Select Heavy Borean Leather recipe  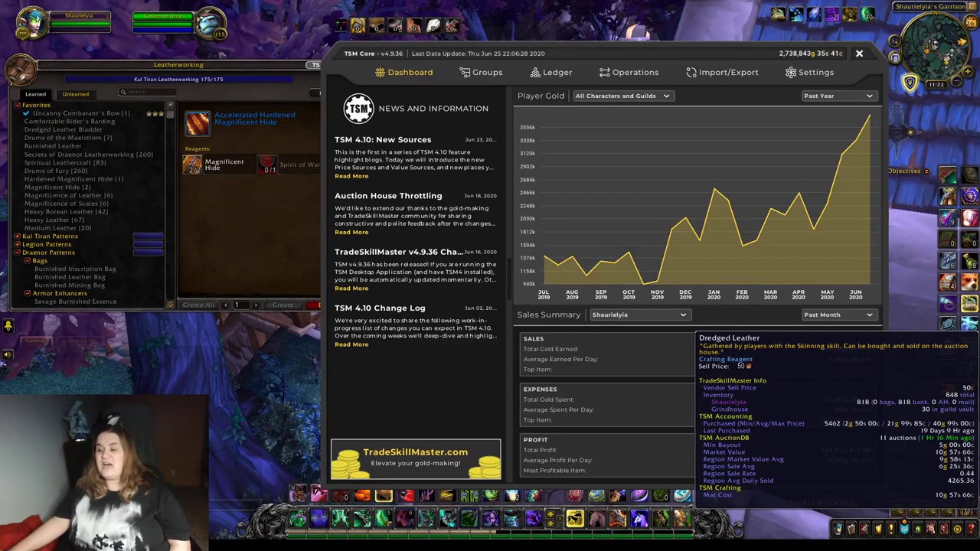coord(66,212)
